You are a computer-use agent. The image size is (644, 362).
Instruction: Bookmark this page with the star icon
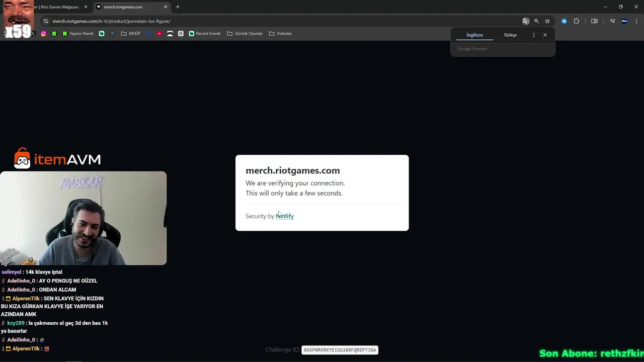click(547, 21)
